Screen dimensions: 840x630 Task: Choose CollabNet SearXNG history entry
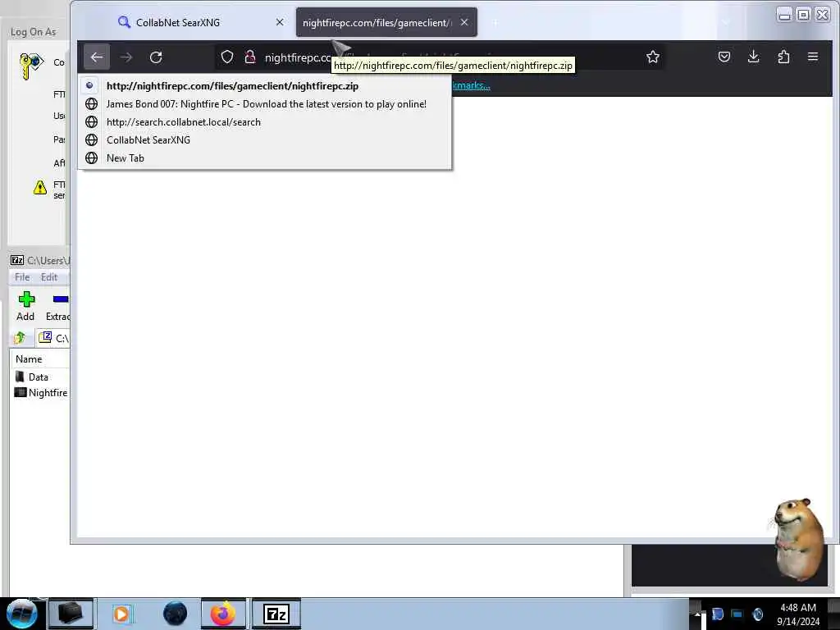point(265,140)
